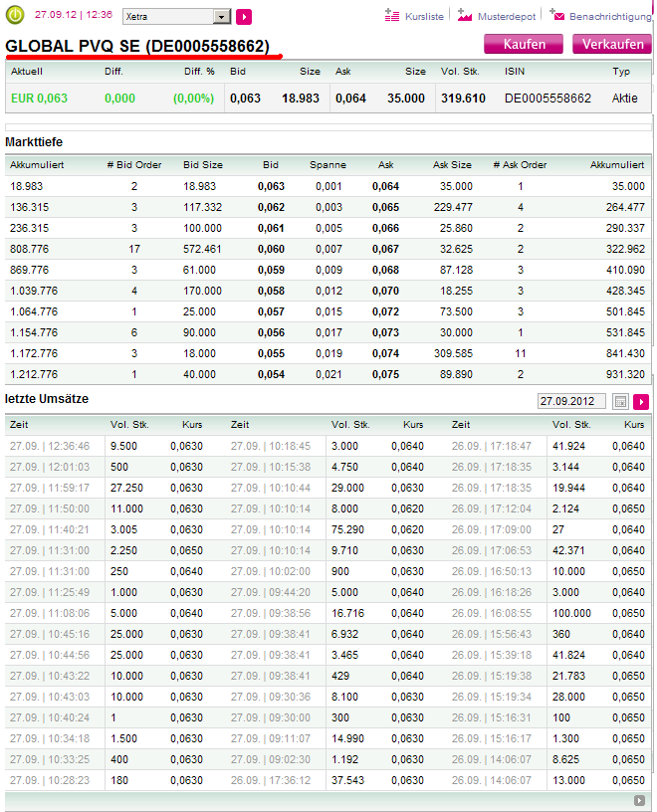This screenshot has height=812, width=657.
Task: Open the calendar date picker icon
Action: pyautogui.click(x=620, y=401)
